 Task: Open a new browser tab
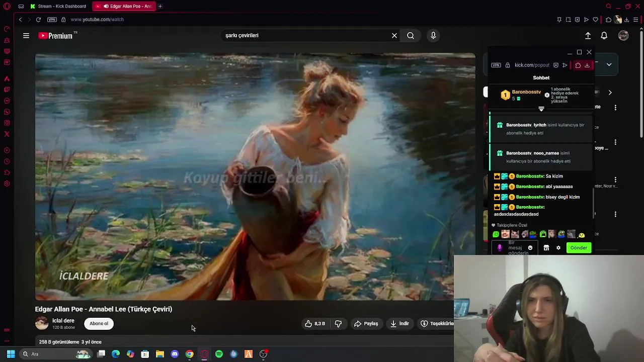point(160,6)
